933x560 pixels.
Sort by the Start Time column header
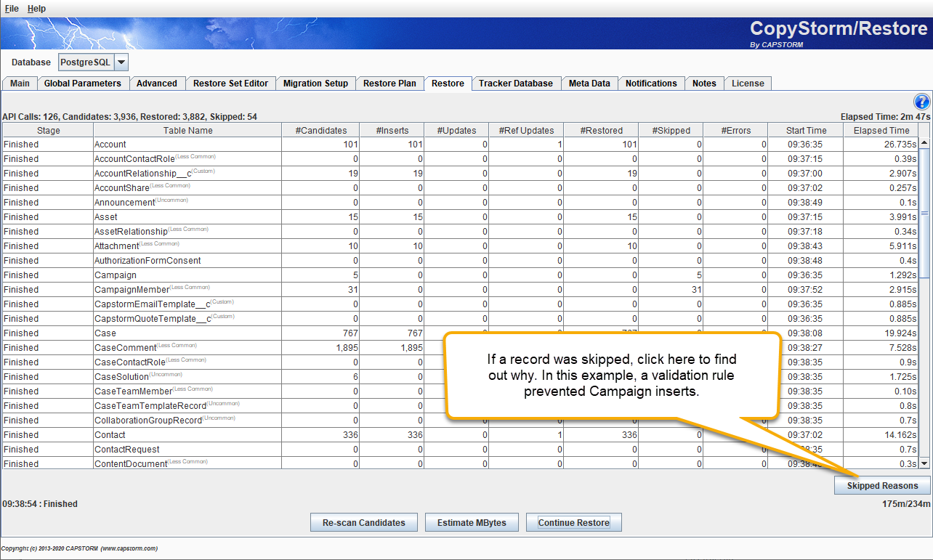pyautogui.click(x=806, y=131)
